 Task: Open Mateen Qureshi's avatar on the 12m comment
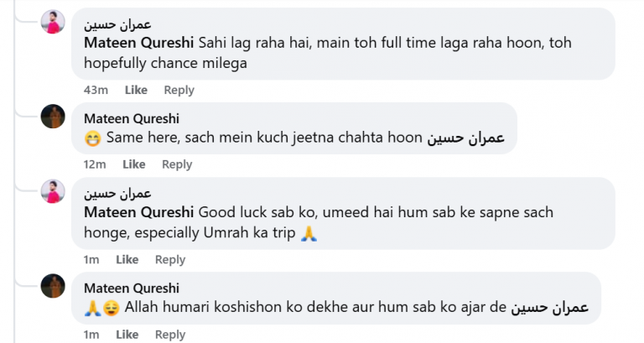tap(53, 117)
